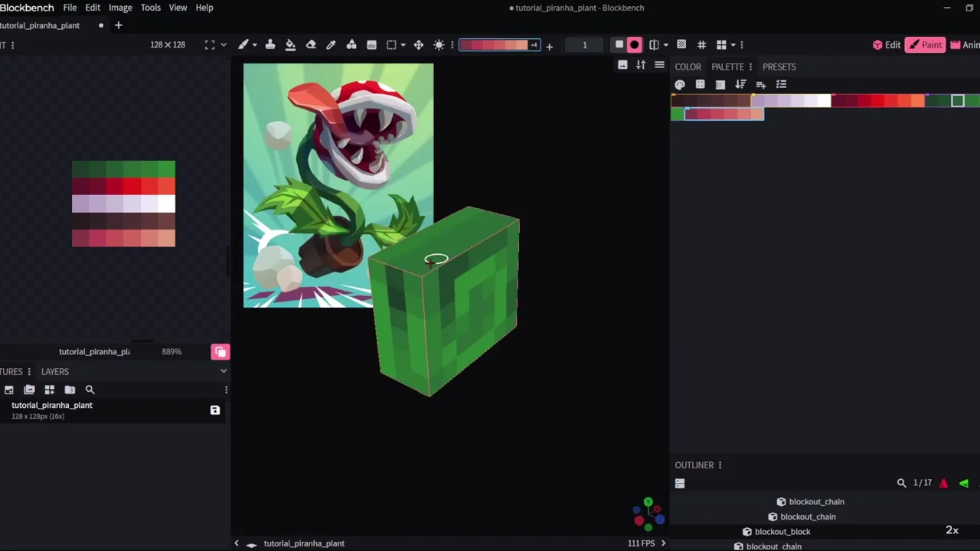Toggle the mirror painting option
The height and width of the screenshot is (551, 980).
(654, 44)
